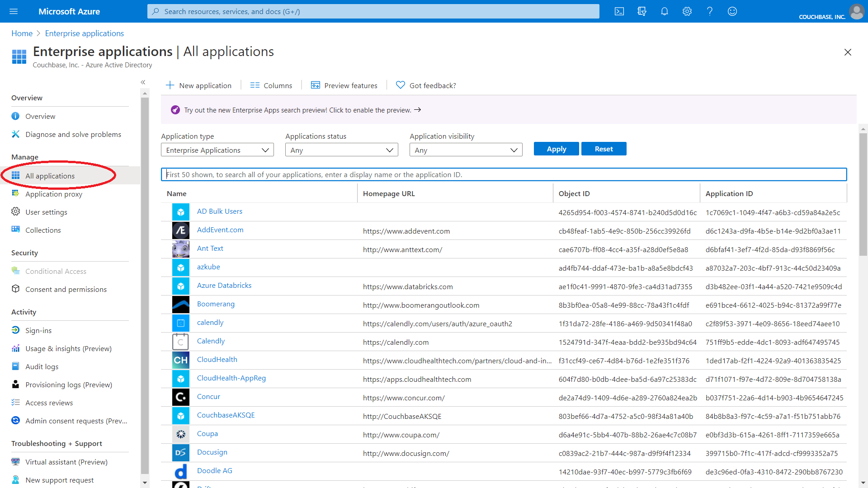Viewport: 868px width, 488px height.
Task: Click the Couchbase account avatar
Action: pyautogui.click(x=857, y=12)
